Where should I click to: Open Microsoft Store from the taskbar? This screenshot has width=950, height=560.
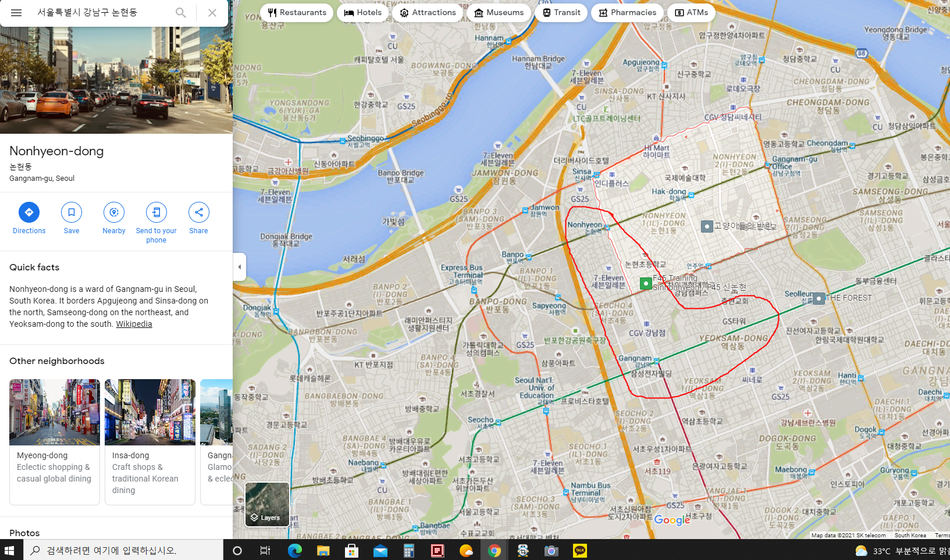(x=351, y=550)
